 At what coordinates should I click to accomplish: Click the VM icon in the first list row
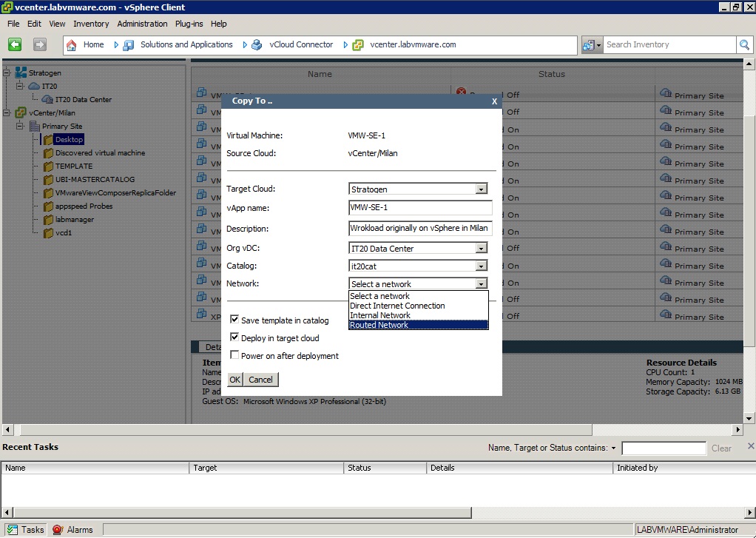201,93
